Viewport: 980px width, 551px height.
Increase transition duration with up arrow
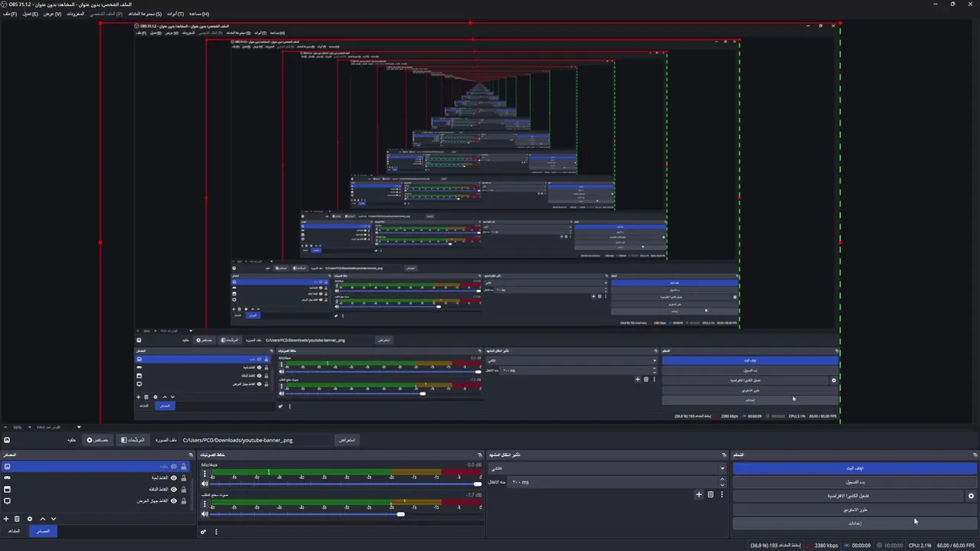(722, 479)
